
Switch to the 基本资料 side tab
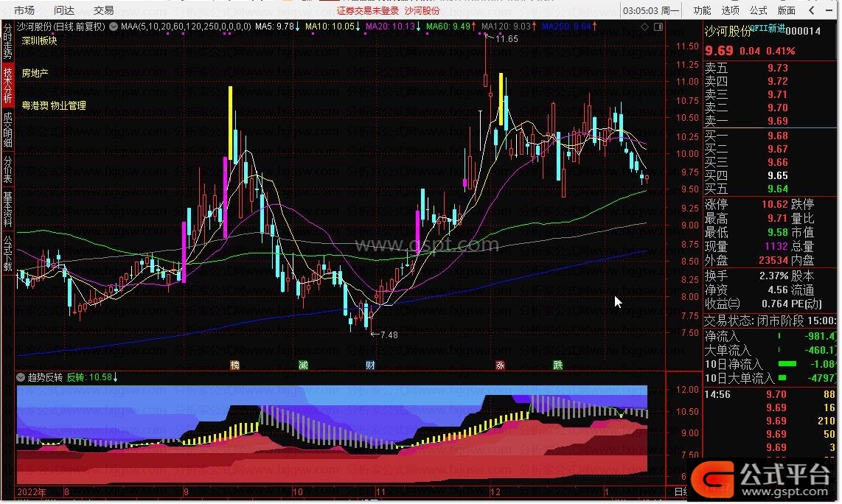pyautogui.click(x=7, y=209)
